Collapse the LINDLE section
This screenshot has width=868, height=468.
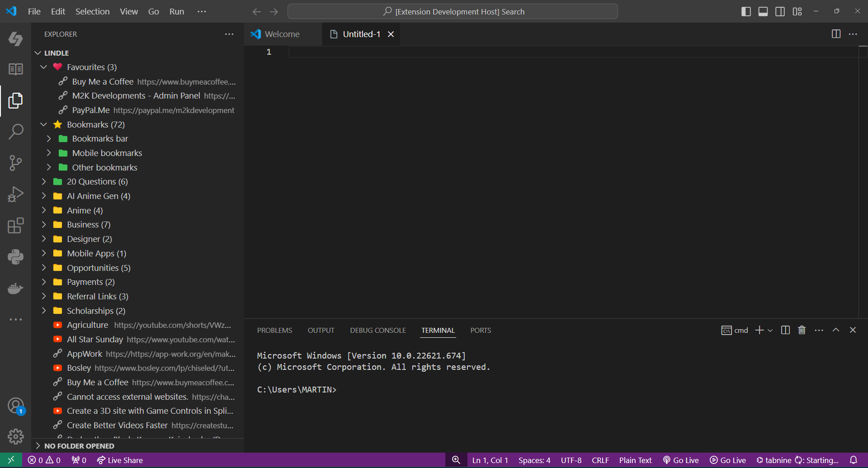[38, 53]
